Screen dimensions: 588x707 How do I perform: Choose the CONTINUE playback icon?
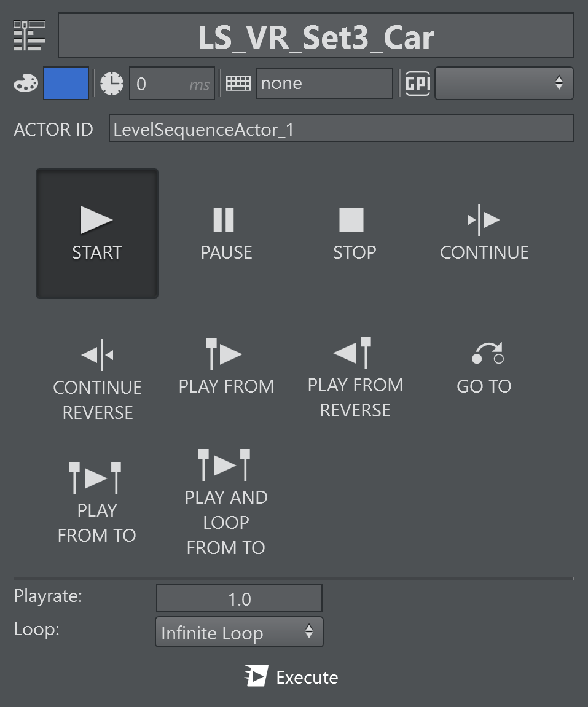click(484, 233)
